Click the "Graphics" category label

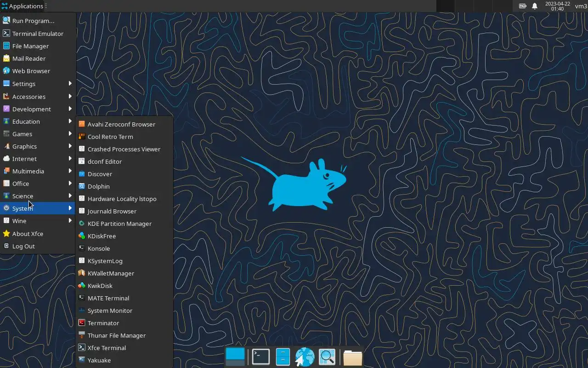coord(24,146)
